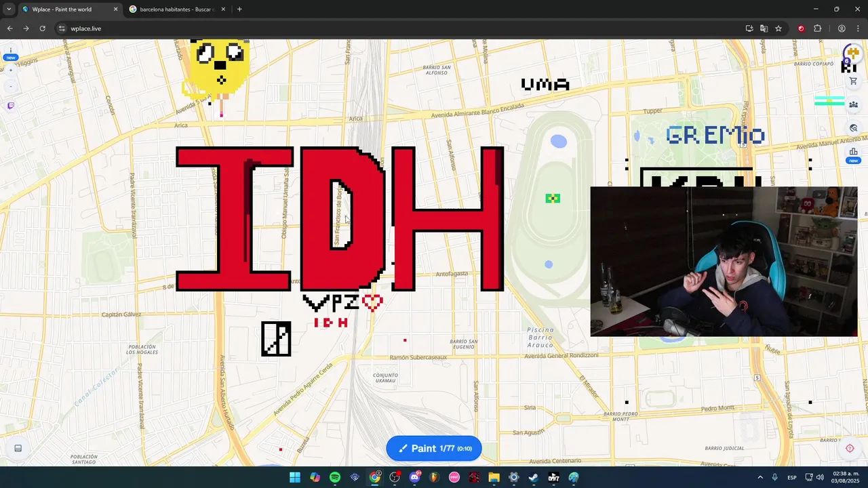Go forward in browser history
The width and height of the screenshot is (868, 488).
point(26,28)
